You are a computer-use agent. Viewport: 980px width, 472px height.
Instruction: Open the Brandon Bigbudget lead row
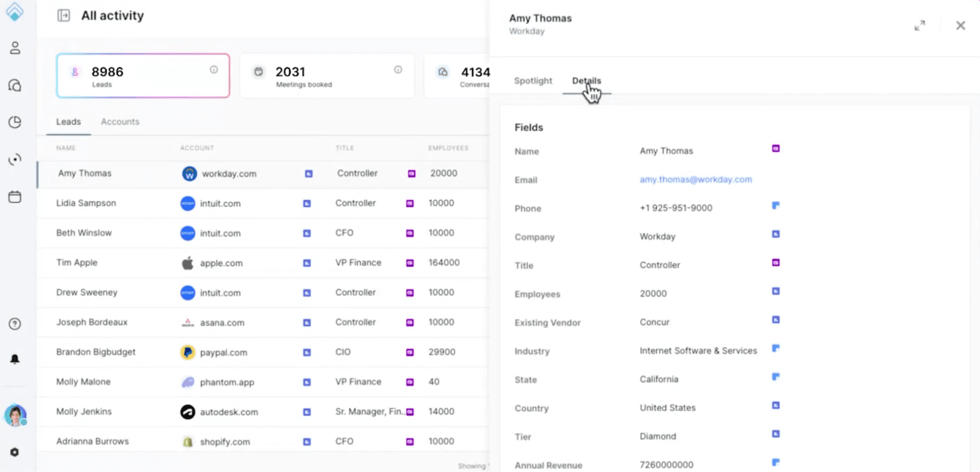[263, 352]
